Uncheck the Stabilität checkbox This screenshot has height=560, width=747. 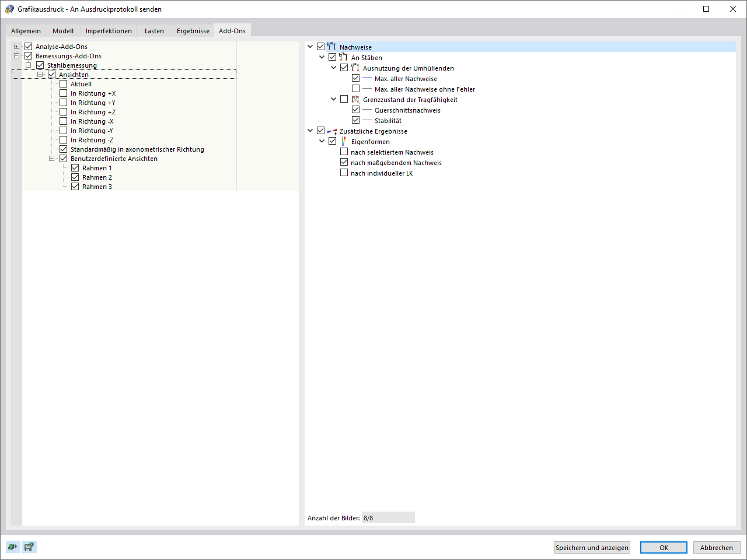tap(356, 120)
